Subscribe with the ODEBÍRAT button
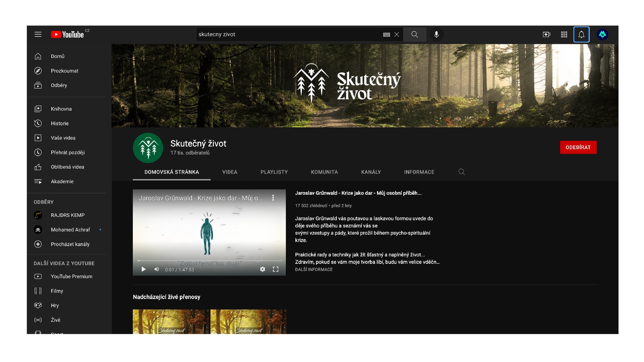 click(578, 147)
